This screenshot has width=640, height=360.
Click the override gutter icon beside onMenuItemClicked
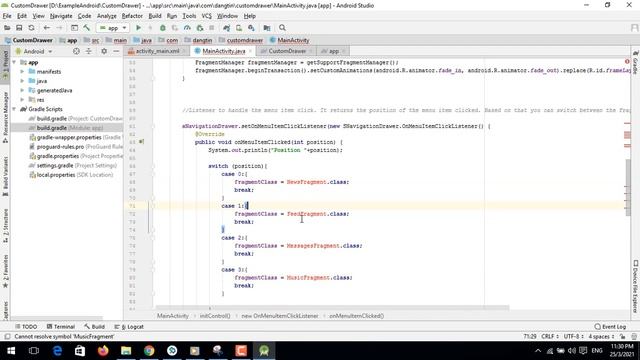141,142
